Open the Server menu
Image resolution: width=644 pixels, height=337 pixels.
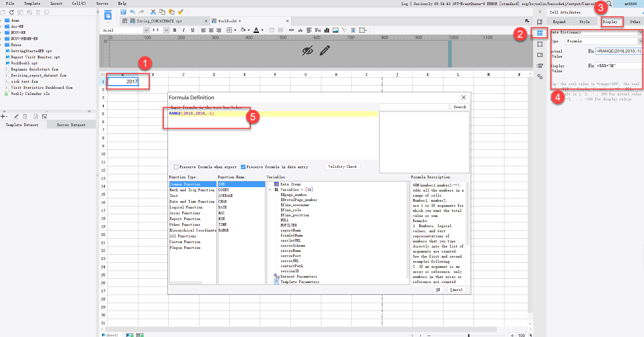[x=102, y=4]
